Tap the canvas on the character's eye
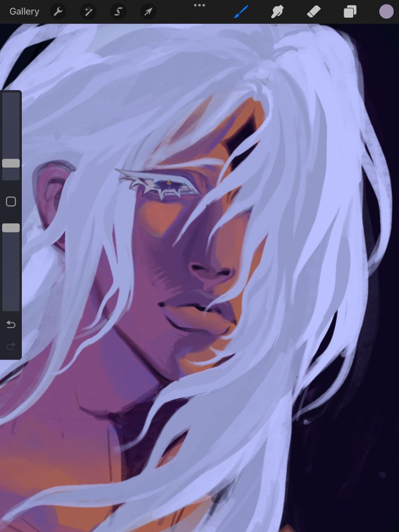 tap(169, 184)
